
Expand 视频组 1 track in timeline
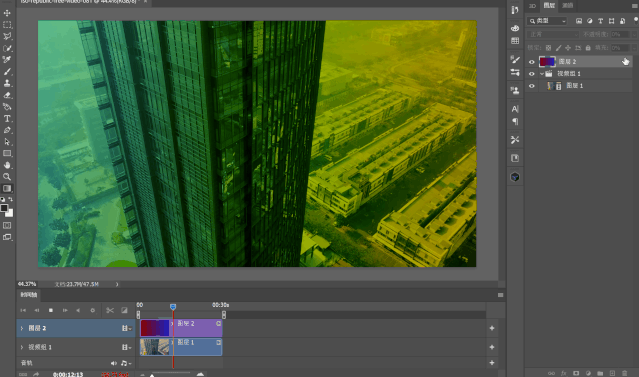pyautogui.click(x=22, y=347)
